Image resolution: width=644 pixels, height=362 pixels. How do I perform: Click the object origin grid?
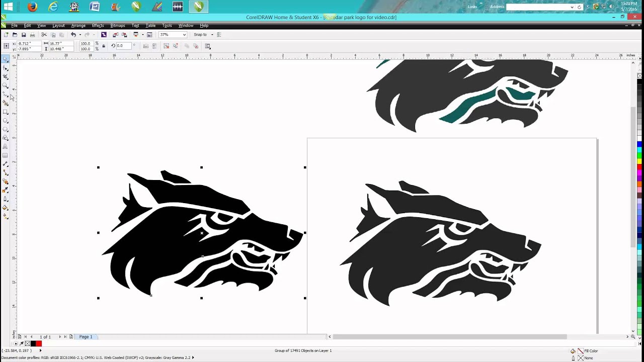pyautogui.click(x=6, y=46)
